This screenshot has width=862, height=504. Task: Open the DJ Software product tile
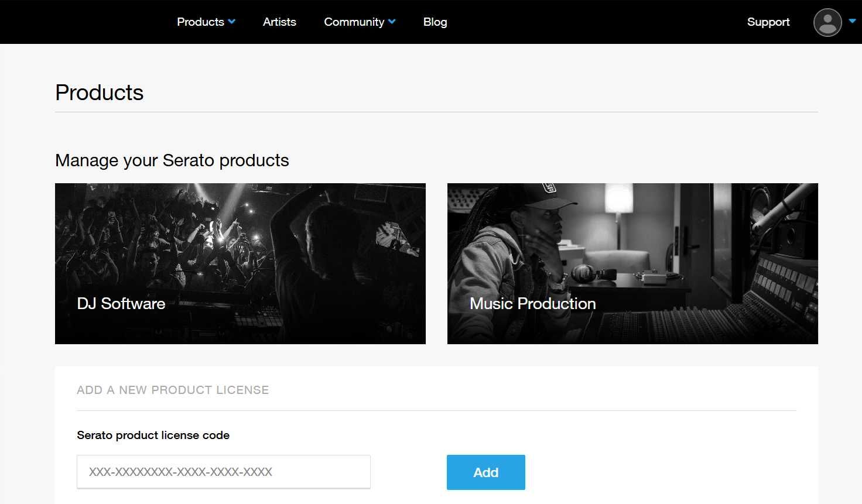point(240,263)
